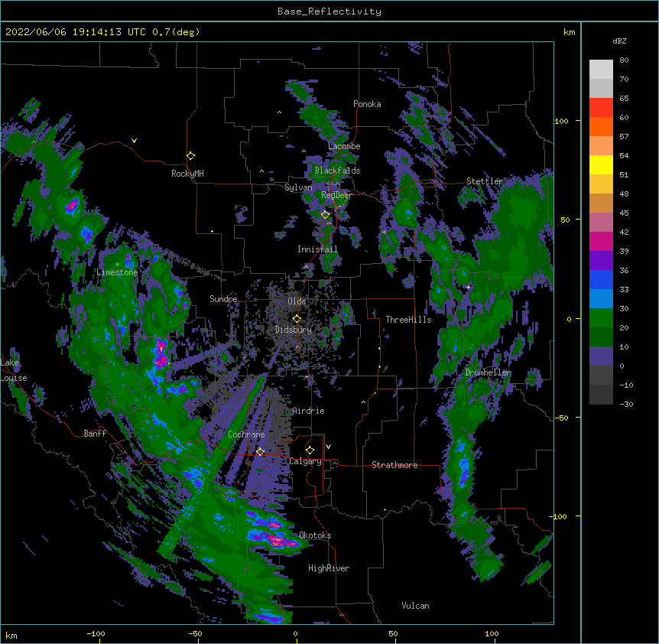Pick the brown 45-48 dBZ legend band
Image resolution: width=659 pixels, height=644 pixels.
601,203
